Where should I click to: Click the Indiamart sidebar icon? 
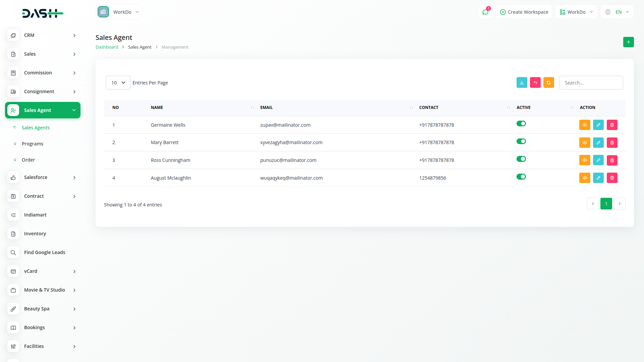click(x=13, y=215)
